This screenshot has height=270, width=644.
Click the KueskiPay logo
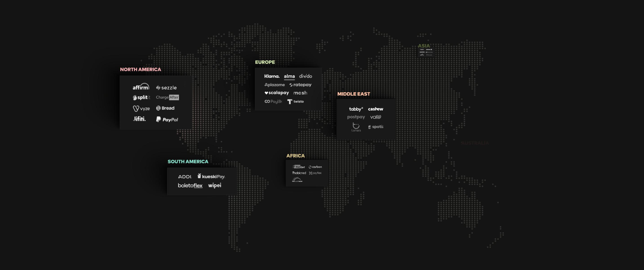211,176
